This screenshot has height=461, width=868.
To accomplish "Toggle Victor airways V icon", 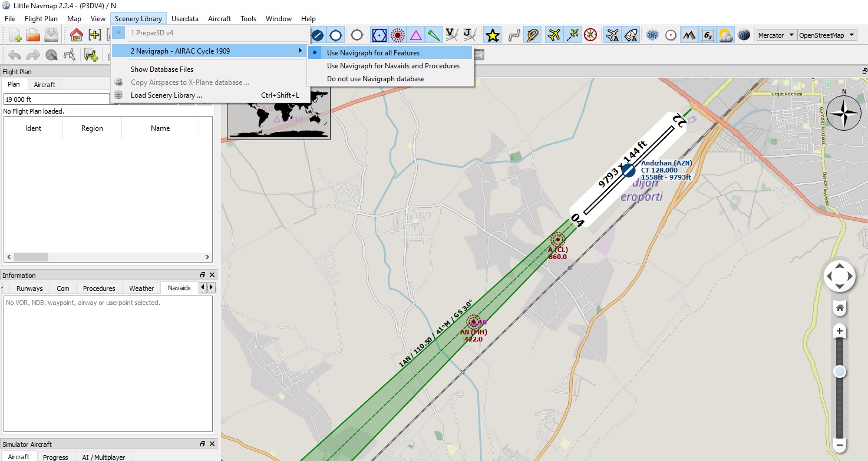I will click(452, 35).
